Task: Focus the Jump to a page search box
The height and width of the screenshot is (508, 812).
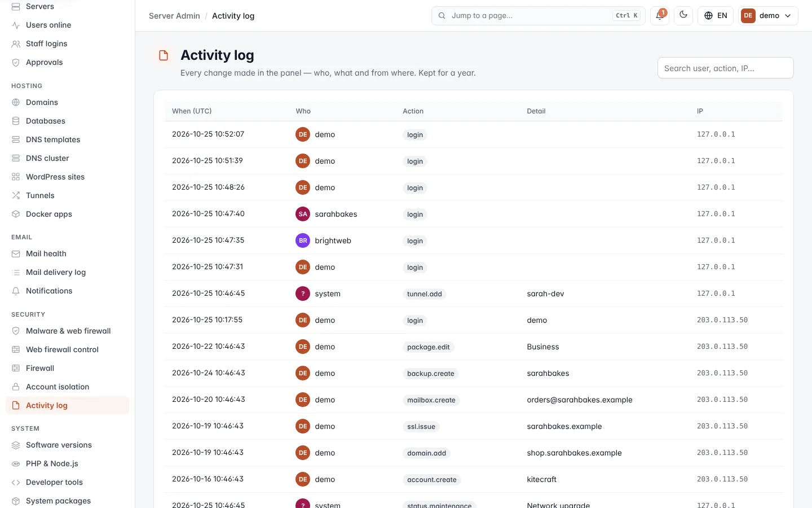Action: (x=539, y=16)
